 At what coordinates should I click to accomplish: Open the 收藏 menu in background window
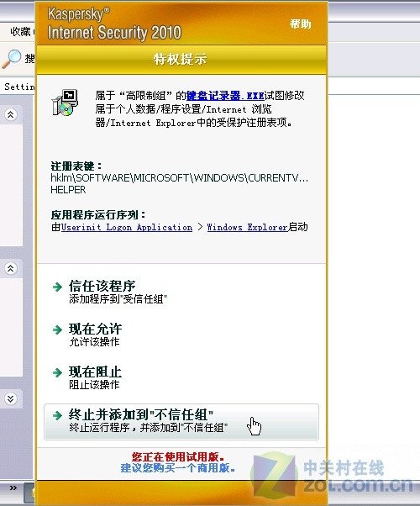(21, 32)
